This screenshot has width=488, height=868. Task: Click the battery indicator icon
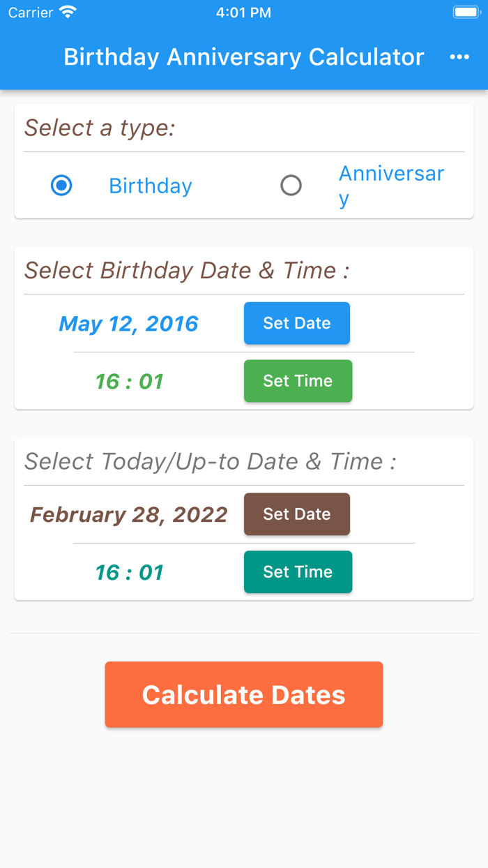pyautogui.click(x=466, y=11)
